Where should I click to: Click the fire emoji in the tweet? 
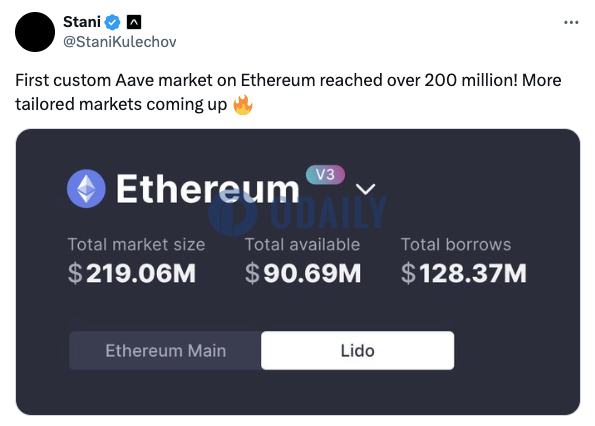tap(243, 105)
